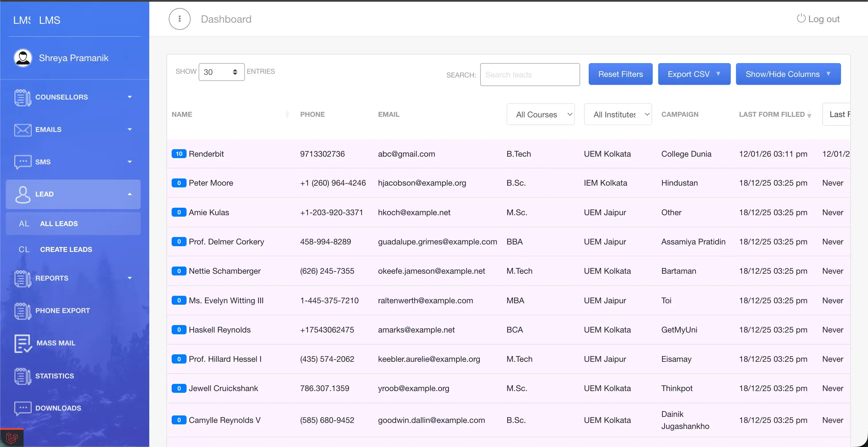
Task: Collapse the LEAD section chevron
Action: click(129, 194)
